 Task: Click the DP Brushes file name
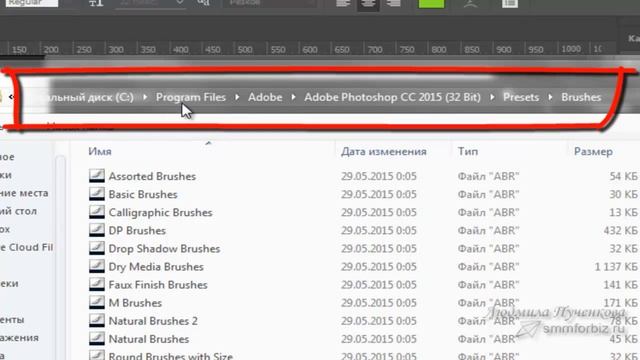point(137,231)
